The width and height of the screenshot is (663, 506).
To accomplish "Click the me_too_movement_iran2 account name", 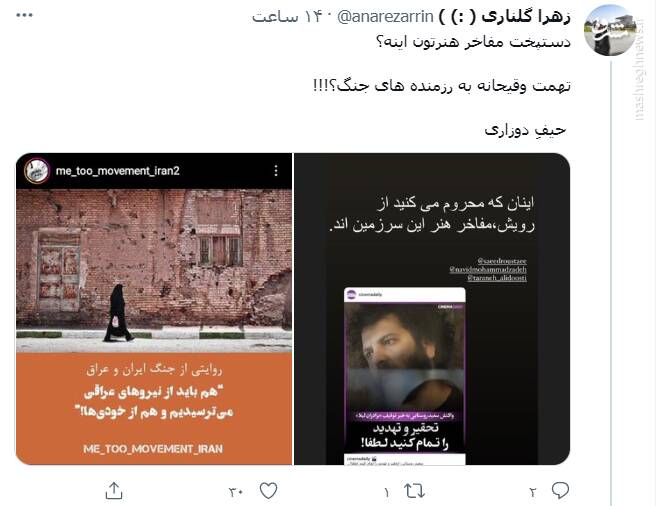I will [118, 171].
